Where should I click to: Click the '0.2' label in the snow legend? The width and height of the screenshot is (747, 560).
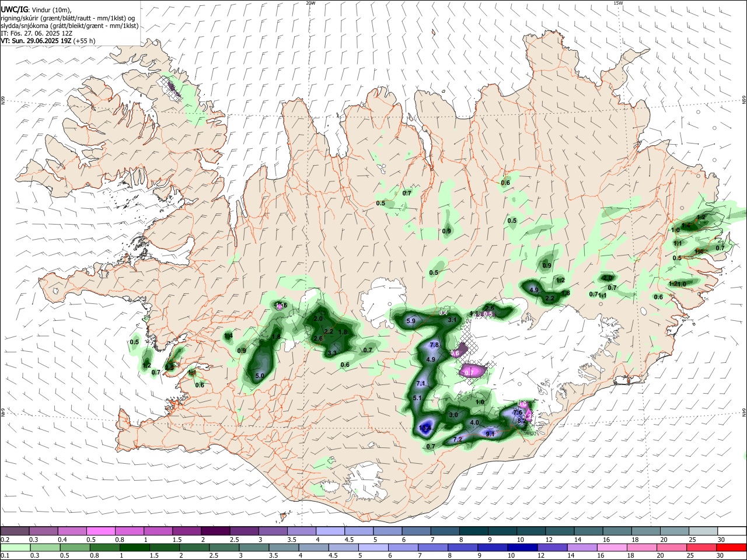point(5,540)
